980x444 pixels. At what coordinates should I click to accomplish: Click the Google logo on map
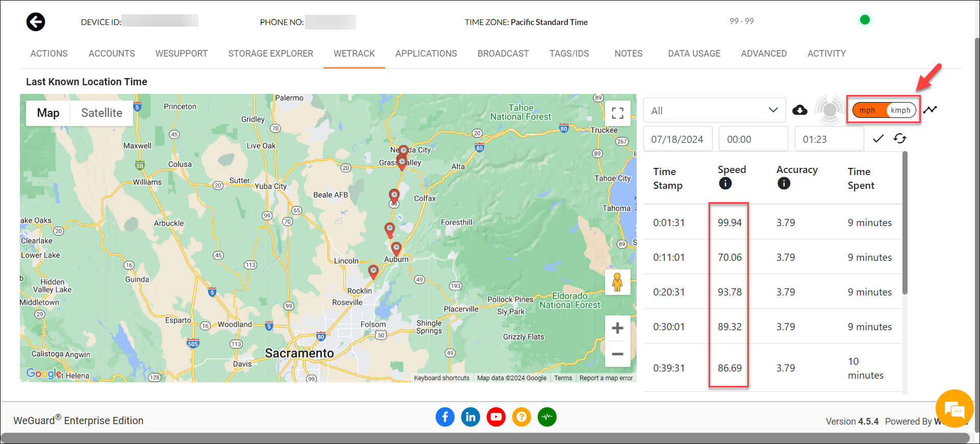tap(44, 374)
